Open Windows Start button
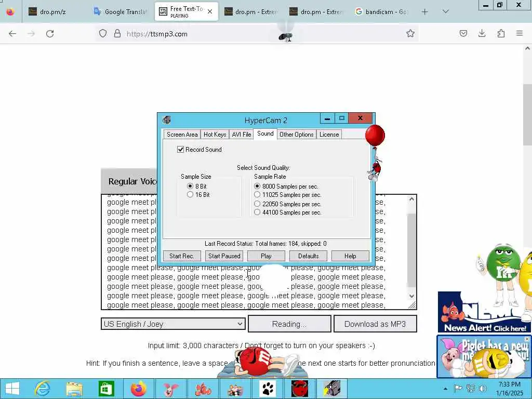Image resolution: width=532 pixels, height=399 pixels. pos(12,389)
